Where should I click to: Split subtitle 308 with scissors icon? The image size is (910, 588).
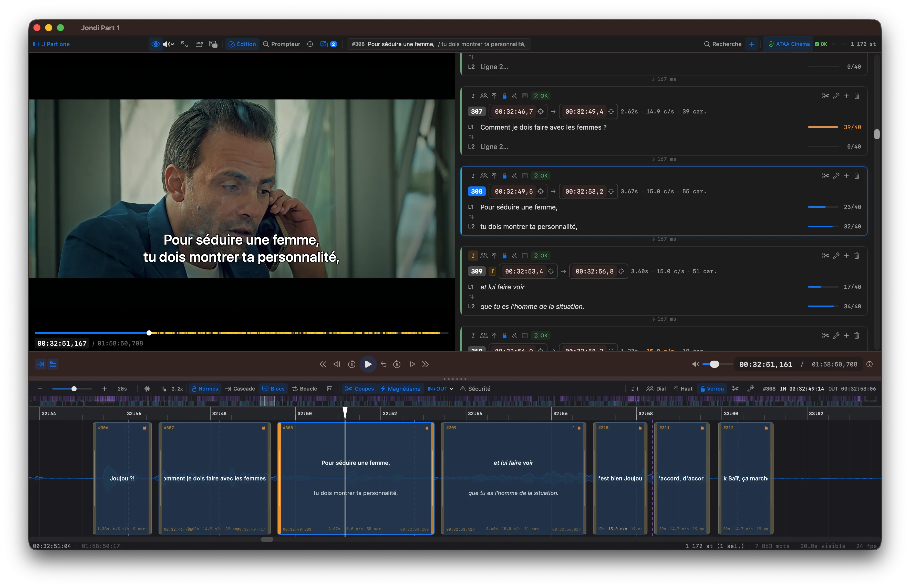pyautogui.click(x=826, y=176)
